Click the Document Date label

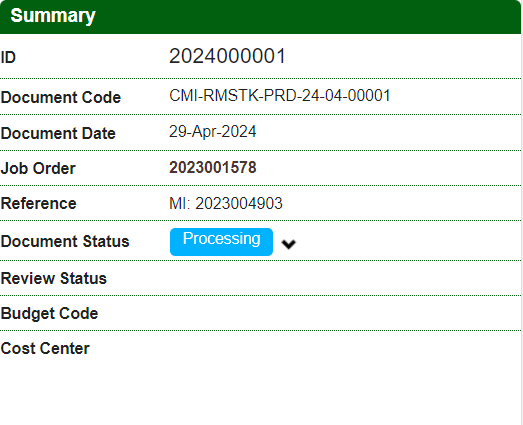coord(58,133)
